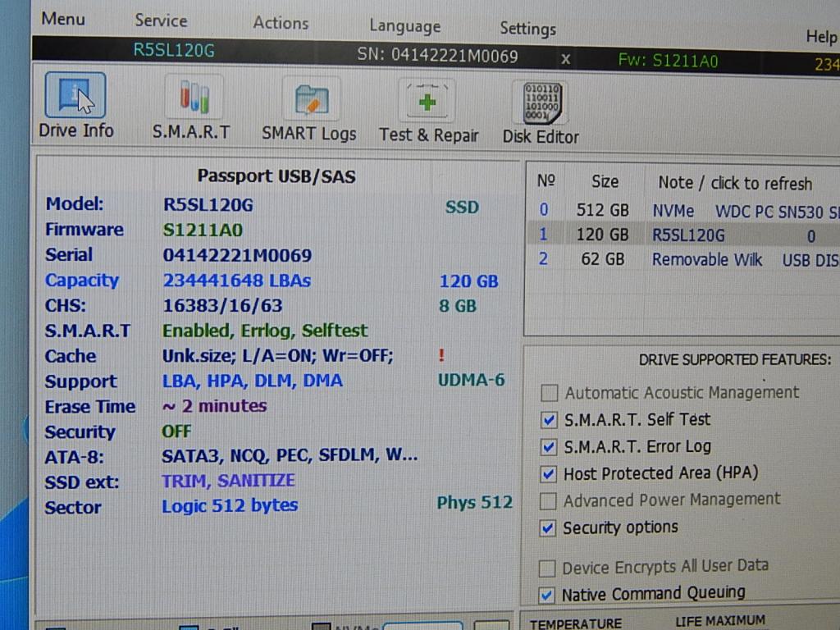
Task: Click the Size column header
Action: click(605, 181)
